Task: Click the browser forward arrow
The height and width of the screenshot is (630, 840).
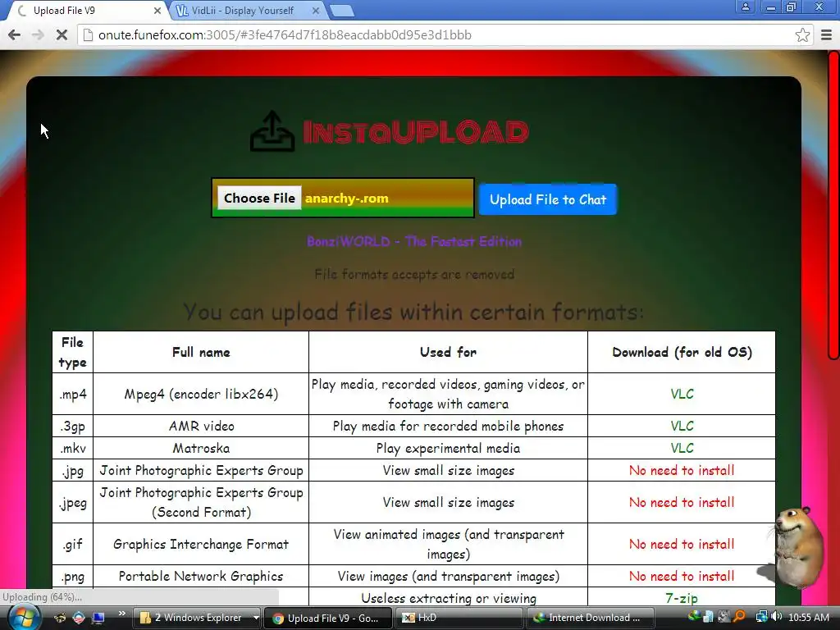Action: point(38,35)
